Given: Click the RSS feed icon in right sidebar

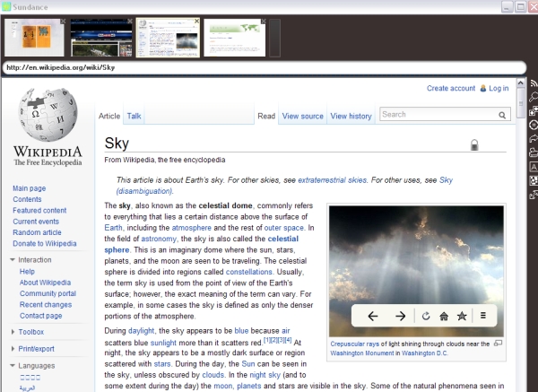Looking at the screenshot, I should (534, 83).
